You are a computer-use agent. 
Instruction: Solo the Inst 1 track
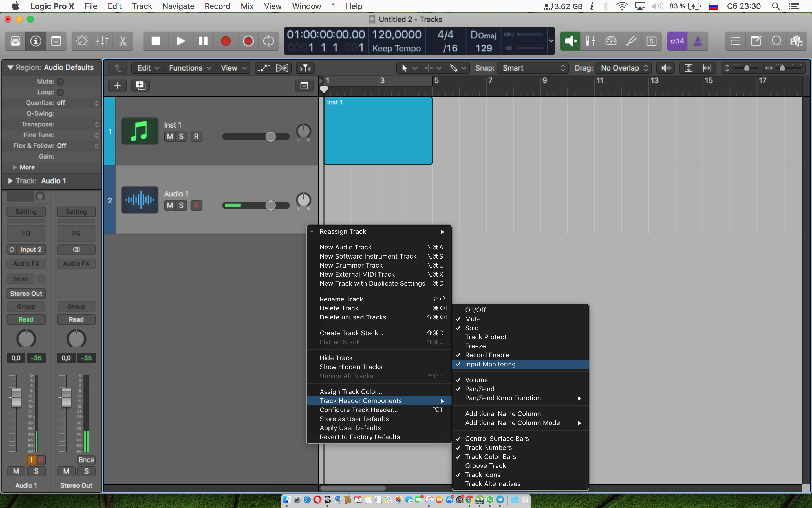tap(181, 136)
